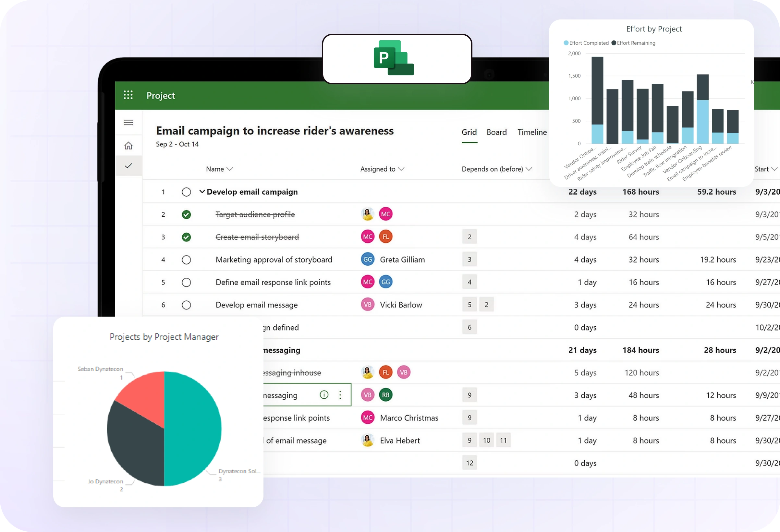Click the 'Marco Christmas' assignee name

(409, 418)
